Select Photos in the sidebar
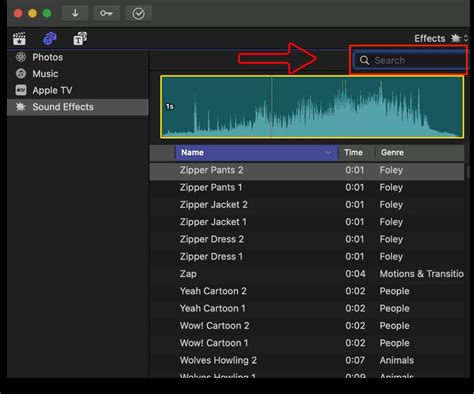 coord(78,57)
